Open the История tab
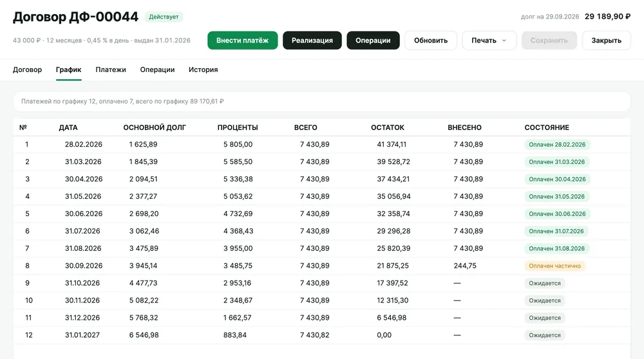The width and height of the screenshot is (644, 359). coord(204,69)
